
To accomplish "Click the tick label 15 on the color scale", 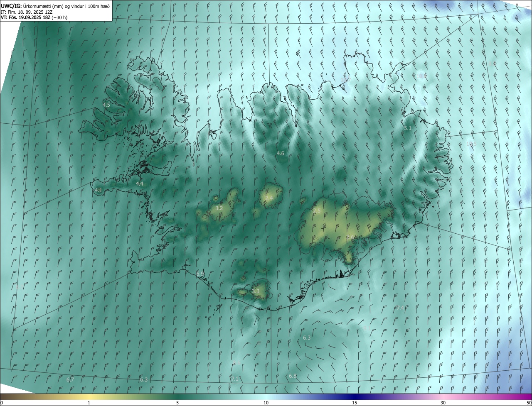I will tap(355, 403).
